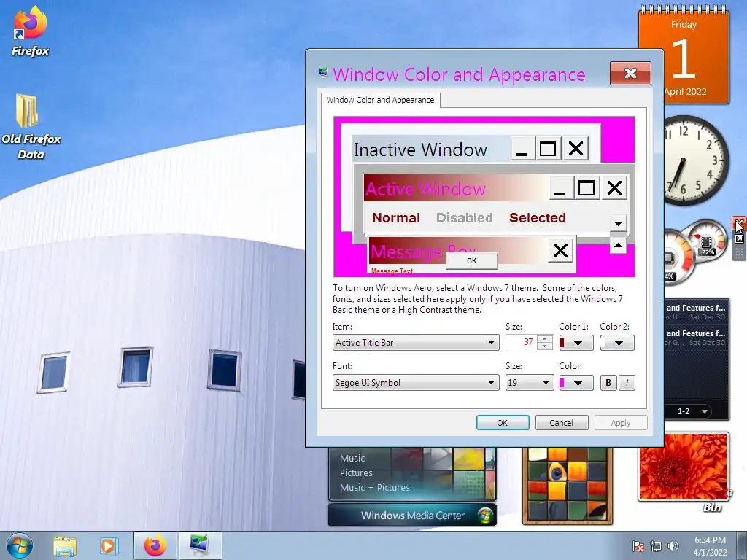The width and height of the screenshot is (747, 560).
Task: Click the second feed headline in gadget
Action: coord(695,333)
